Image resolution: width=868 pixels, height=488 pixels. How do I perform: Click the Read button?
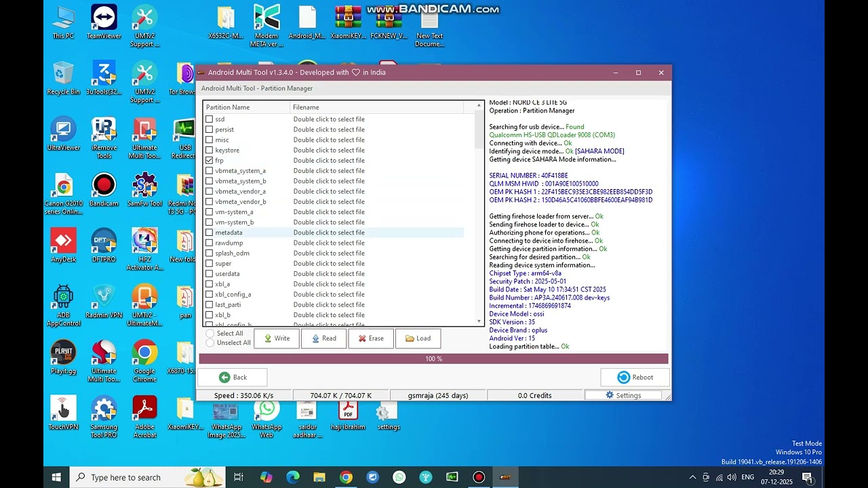click(x=323, y=338)
